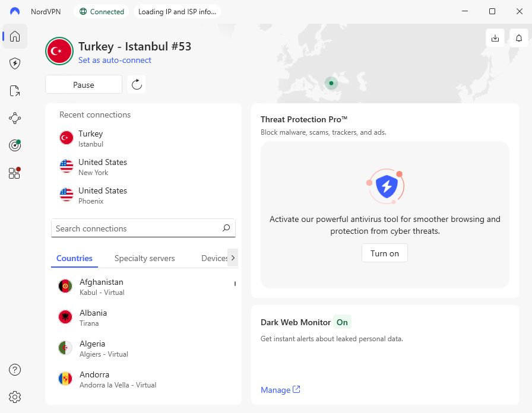Click the Albania flag icon
Screen dimensions: 532x413
coord(65,317)
